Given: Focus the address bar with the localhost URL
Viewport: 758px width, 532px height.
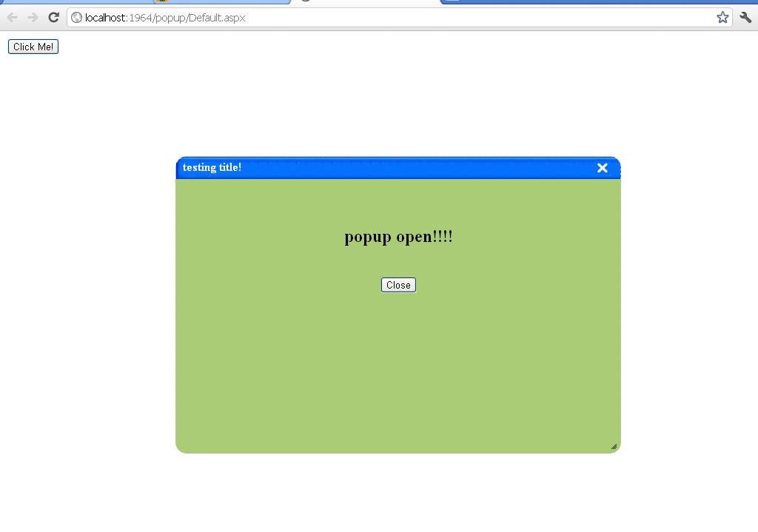Looking at the screenshot, I should 399,18.
